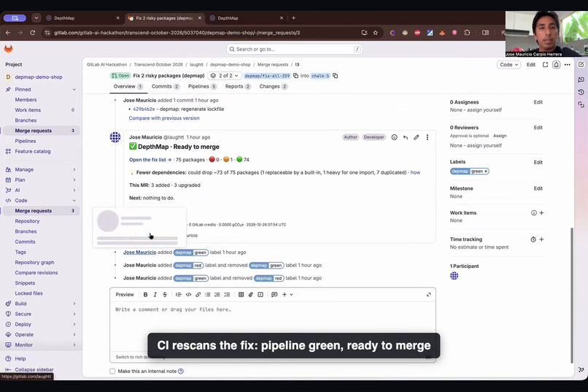Check Make this an internal note
This screenshot has height=392, width=588.
112,371
